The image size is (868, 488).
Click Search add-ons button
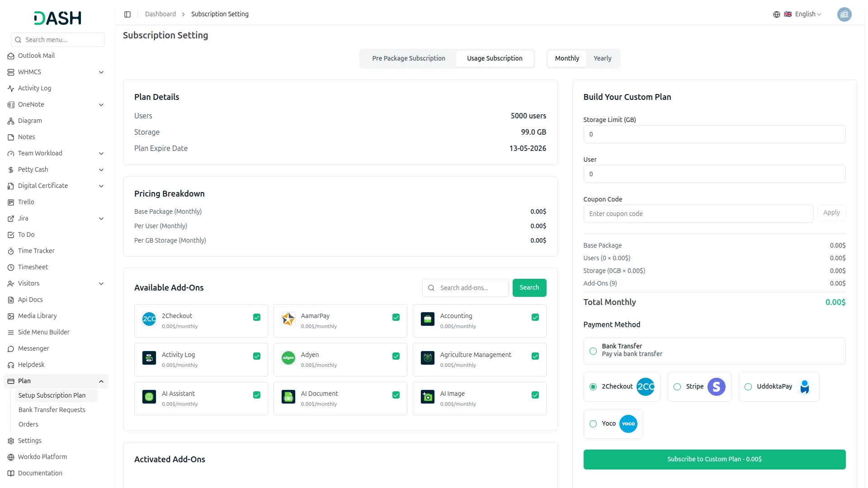[529, 288]
